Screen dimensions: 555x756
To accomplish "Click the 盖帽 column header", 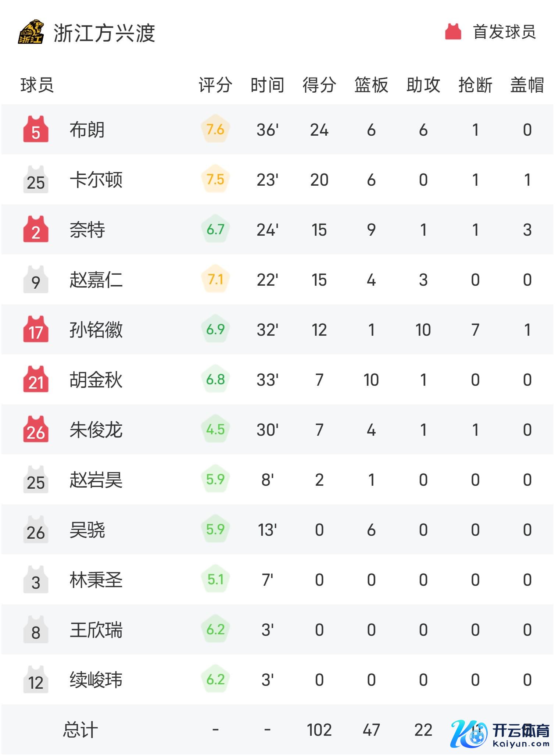I will [527, 85].
